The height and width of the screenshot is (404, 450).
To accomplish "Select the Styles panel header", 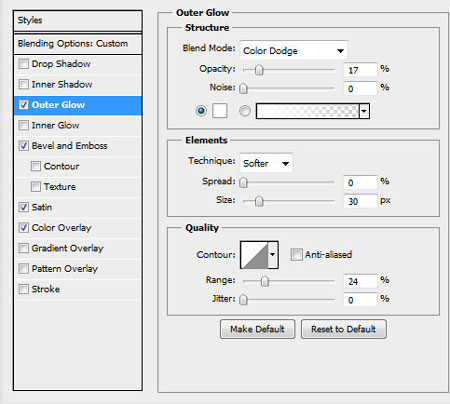I will coord(78,21).
